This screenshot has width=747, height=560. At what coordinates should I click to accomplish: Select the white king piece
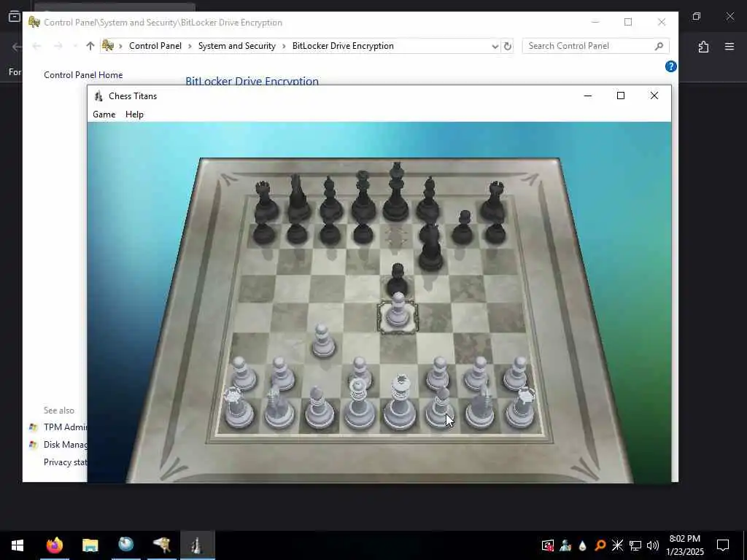[x=400, y=402]
